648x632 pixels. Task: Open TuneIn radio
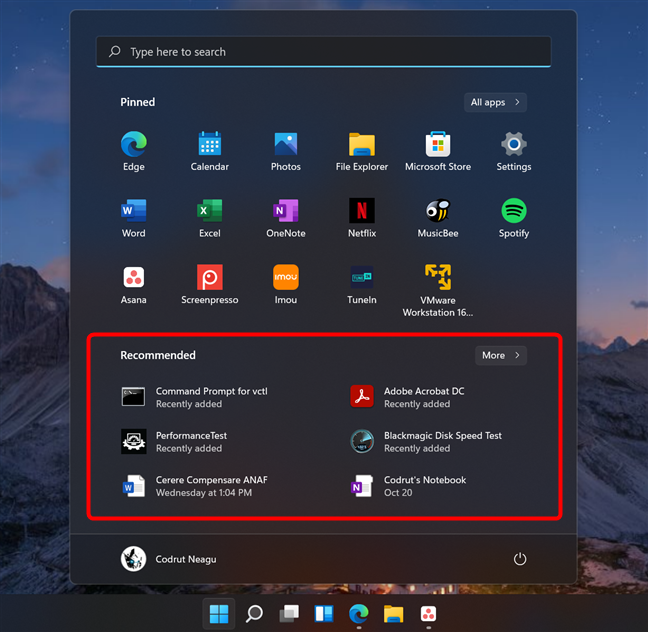362,284
